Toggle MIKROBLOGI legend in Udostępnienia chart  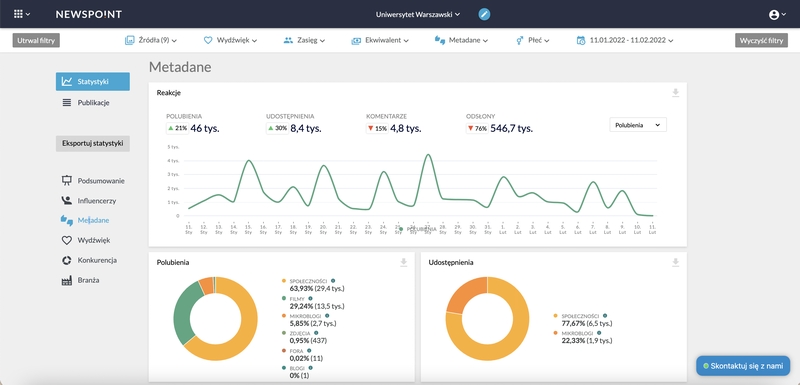(574, 333)
